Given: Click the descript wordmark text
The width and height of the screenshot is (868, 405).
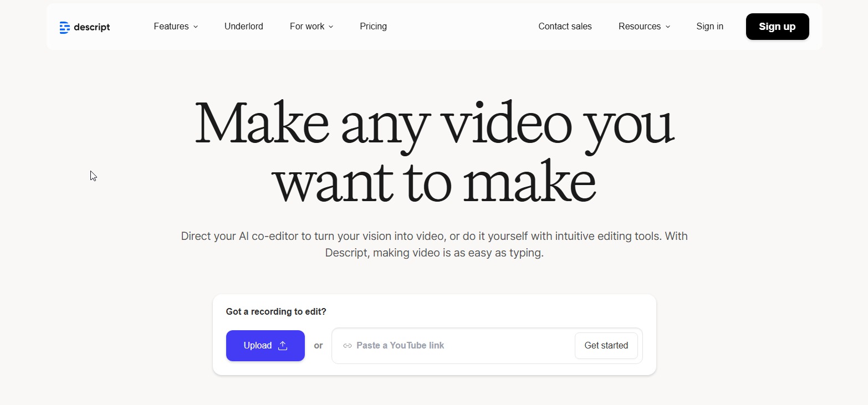Looking at the screenshot, I should point(91,27).
